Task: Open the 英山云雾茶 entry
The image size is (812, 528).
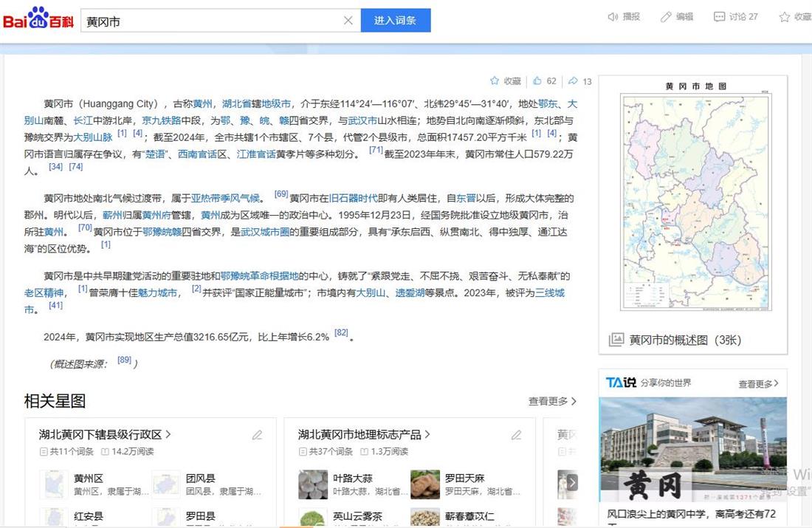Action: coord(357,516)
